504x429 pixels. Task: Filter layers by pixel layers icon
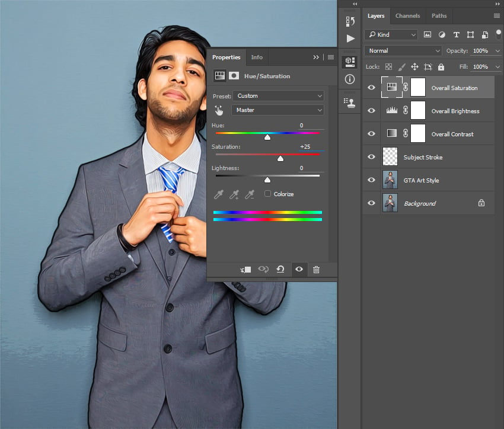(x=427, y=35)
